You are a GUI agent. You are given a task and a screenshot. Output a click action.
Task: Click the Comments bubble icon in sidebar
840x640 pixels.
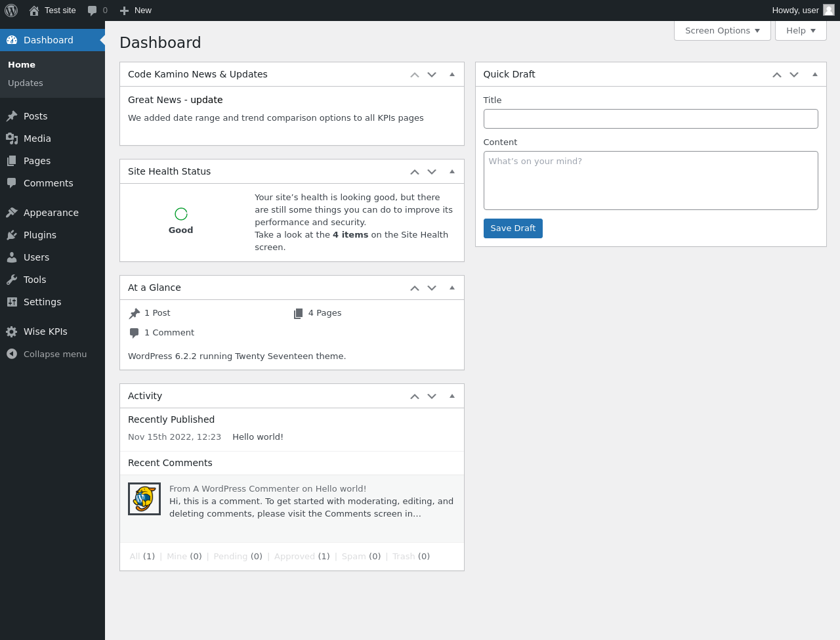tap(12, 183)
